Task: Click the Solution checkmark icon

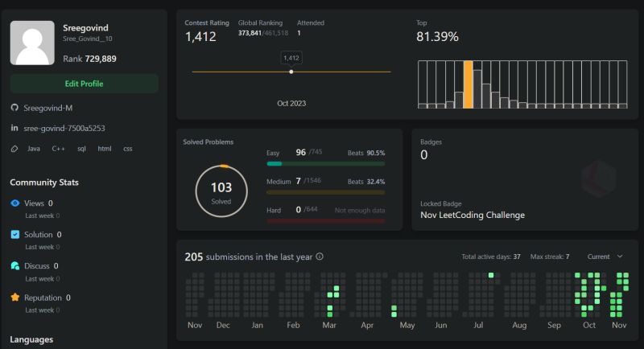Action: pos(15,234)
